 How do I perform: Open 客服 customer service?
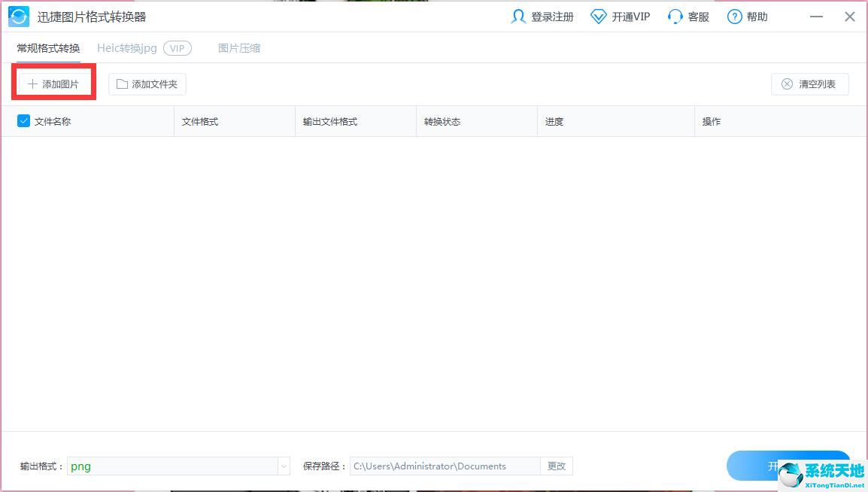pos(688,17)
